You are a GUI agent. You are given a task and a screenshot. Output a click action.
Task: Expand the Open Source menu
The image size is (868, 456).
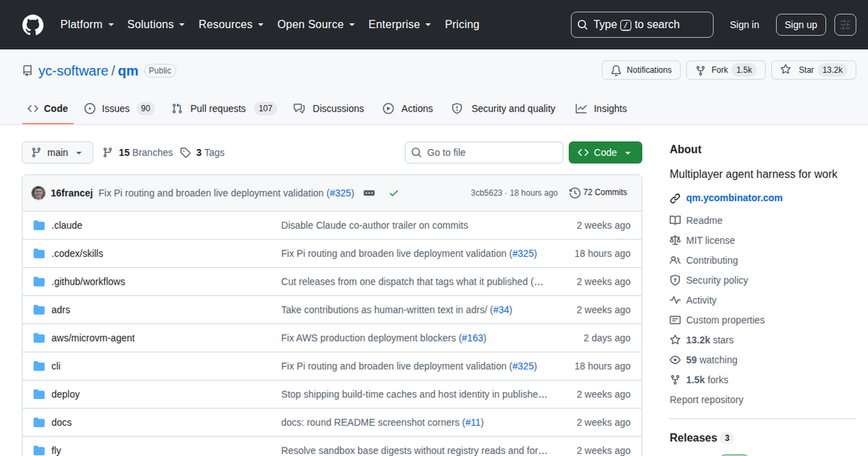tap(316, 25)
